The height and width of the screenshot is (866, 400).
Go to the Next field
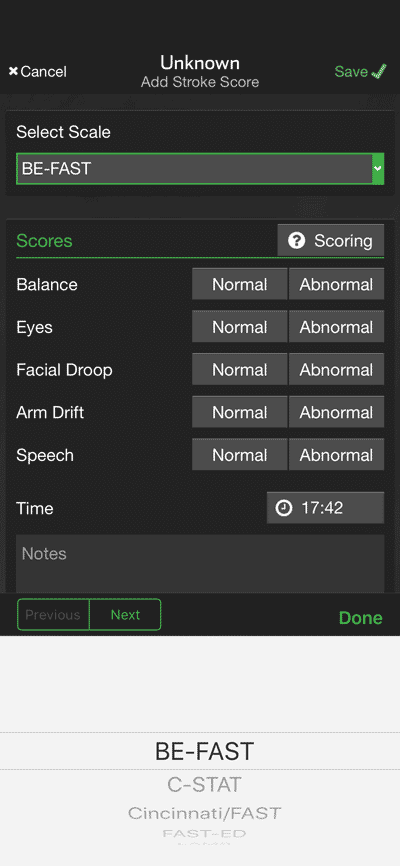[125, 615]
